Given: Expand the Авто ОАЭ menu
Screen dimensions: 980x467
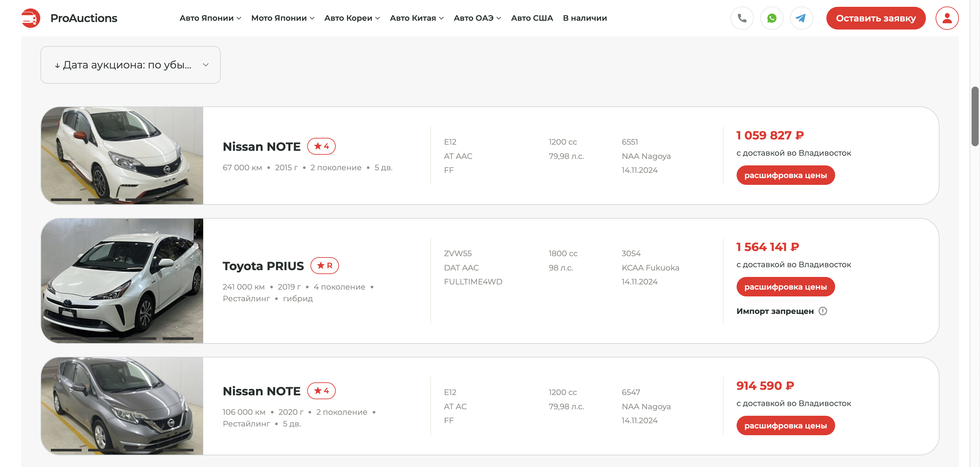Looking at the screenshot, I should [x=477, y=18].
